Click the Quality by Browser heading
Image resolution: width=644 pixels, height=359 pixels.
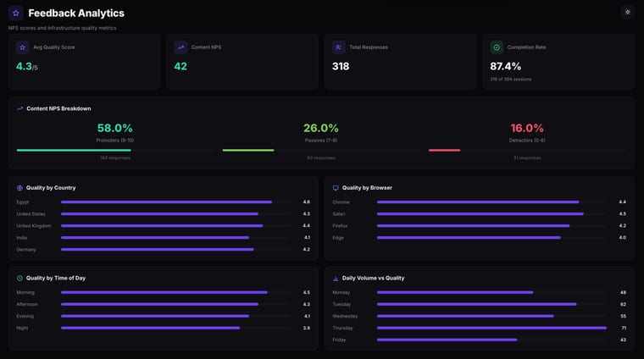click(x=367, y=188)
